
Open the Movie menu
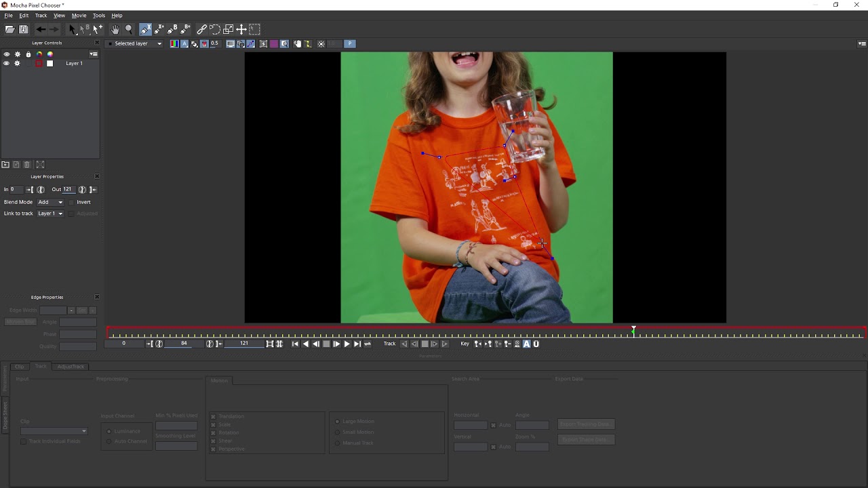pos(79,15)
